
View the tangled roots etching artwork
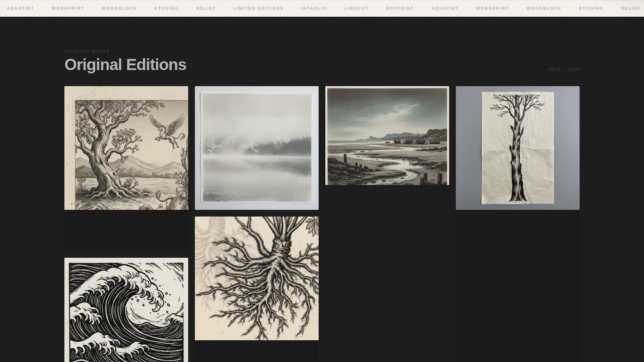point(257,278)
